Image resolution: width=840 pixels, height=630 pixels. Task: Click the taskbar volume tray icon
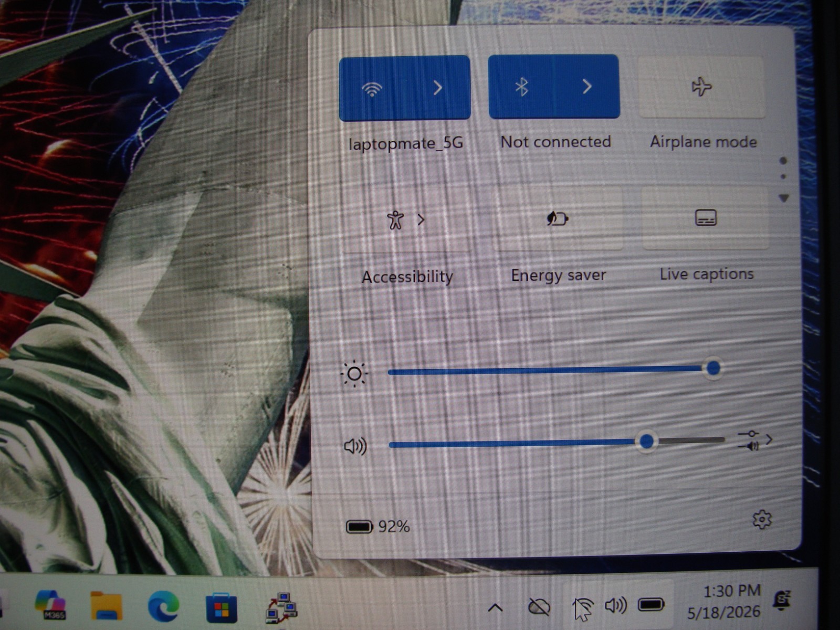(x=615, y=606)
